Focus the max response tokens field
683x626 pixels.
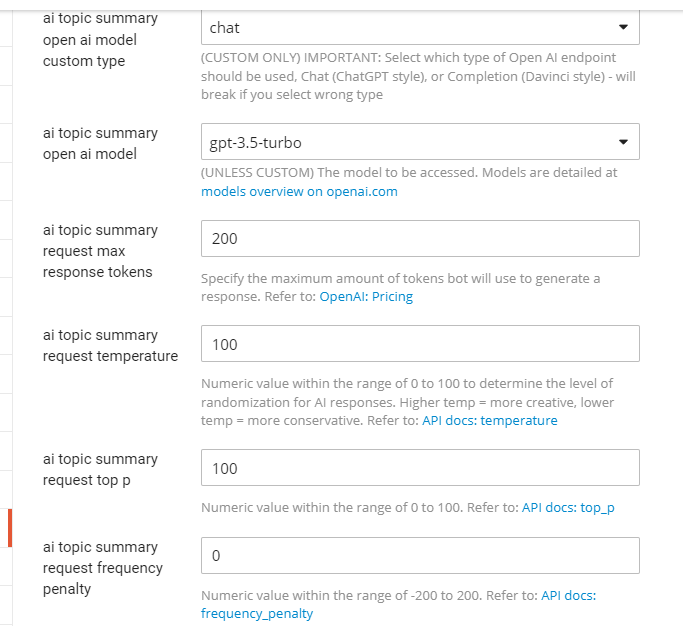(420, 238)
